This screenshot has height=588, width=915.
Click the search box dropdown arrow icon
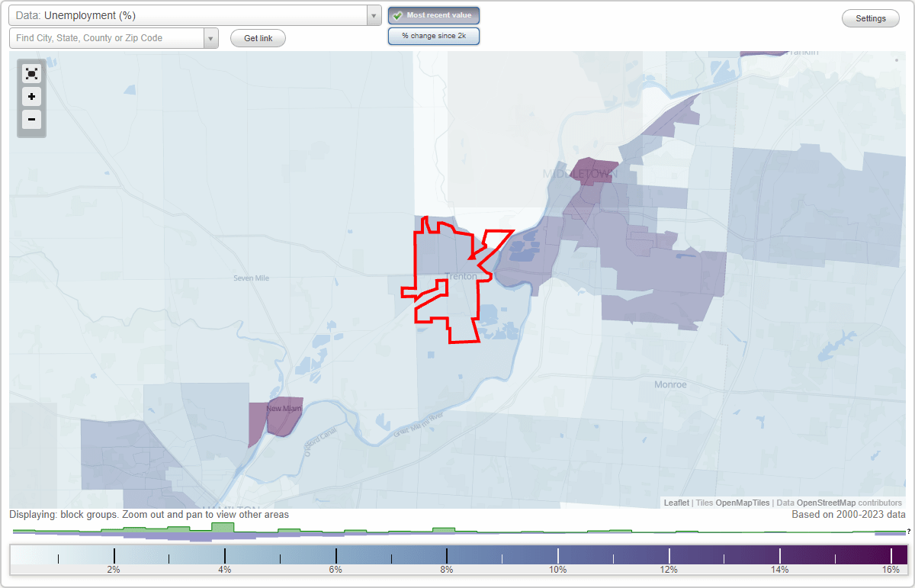click(x=211, y=37)
